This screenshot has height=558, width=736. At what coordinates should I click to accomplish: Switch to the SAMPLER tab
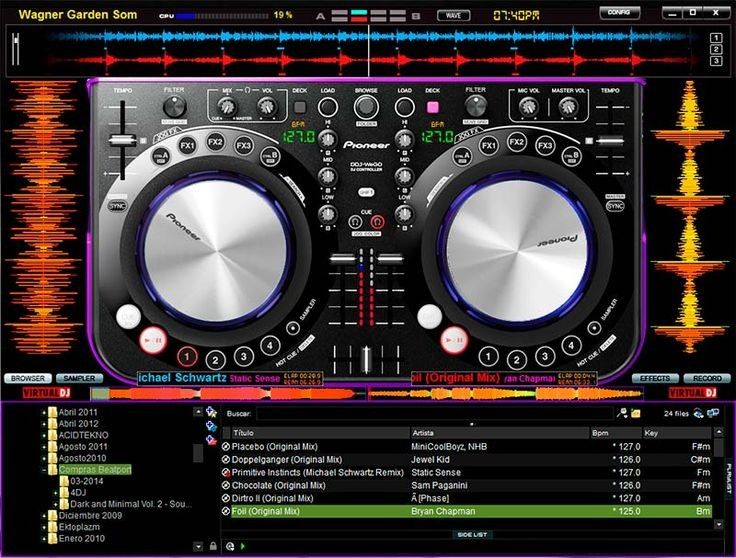coord(79,378)
